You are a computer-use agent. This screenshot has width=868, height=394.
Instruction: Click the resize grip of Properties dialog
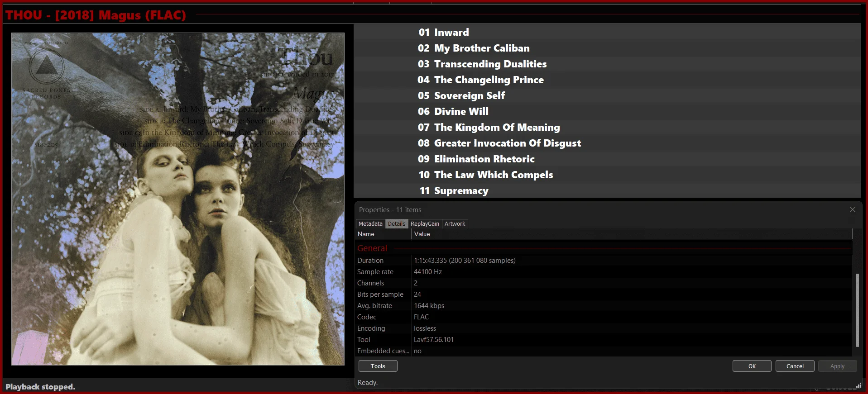(858, 385)
